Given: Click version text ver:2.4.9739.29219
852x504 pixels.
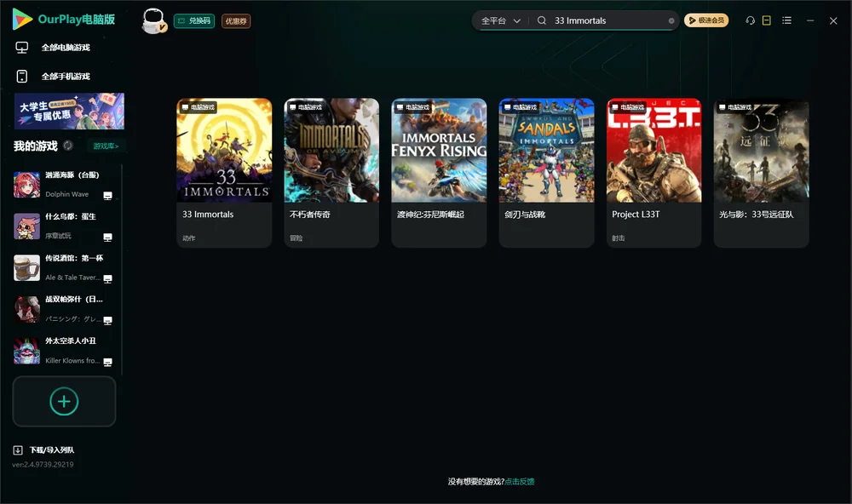Looking at the screenshot, I should [43, 465].
